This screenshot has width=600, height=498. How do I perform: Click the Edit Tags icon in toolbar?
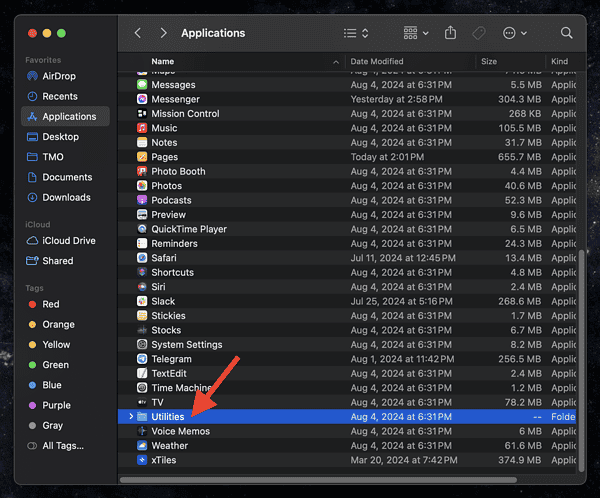(x=479, y=33)
